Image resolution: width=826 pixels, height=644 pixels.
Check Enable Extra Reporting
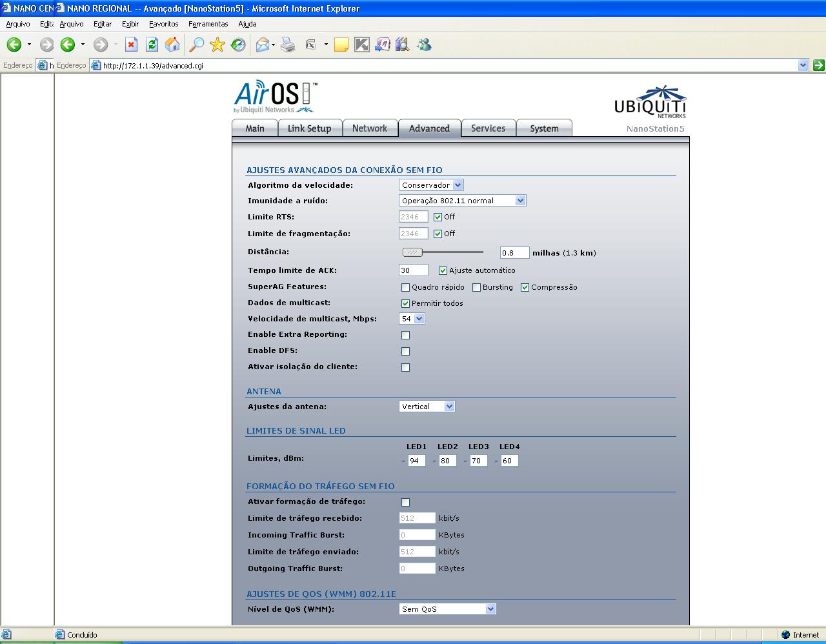pos(405,336)
